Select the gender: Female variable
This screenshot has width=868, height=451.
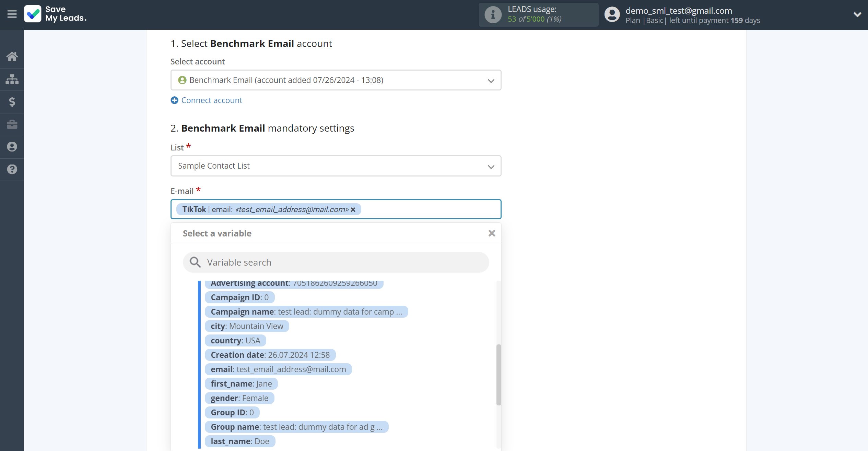click(x=239, y=398)
